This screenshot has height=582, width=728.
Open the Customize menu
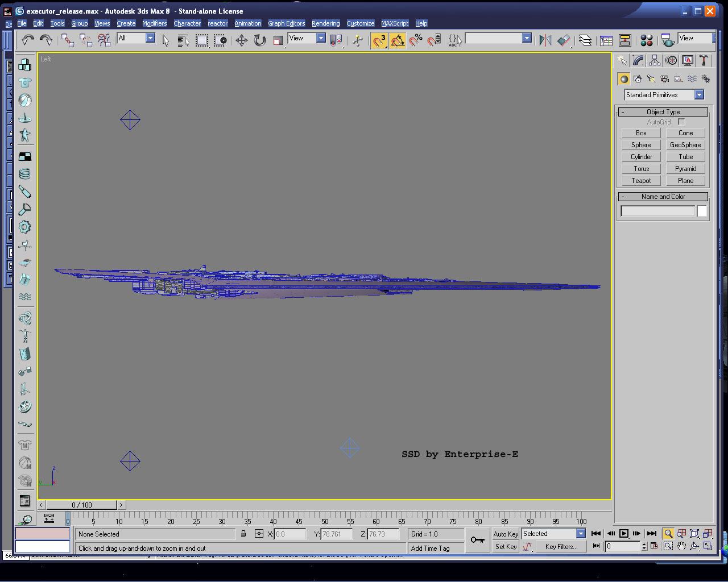coord(361,23)
